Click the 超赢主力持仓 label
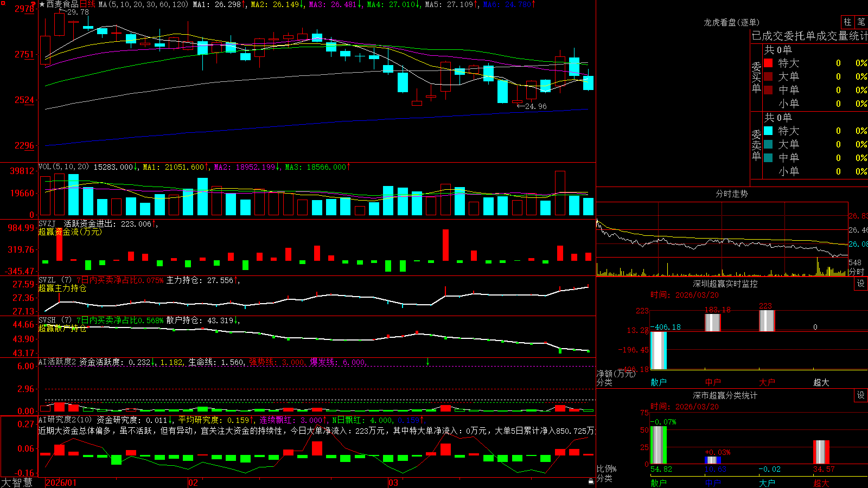This screenshot has width=868, height=488. point(62,288)
